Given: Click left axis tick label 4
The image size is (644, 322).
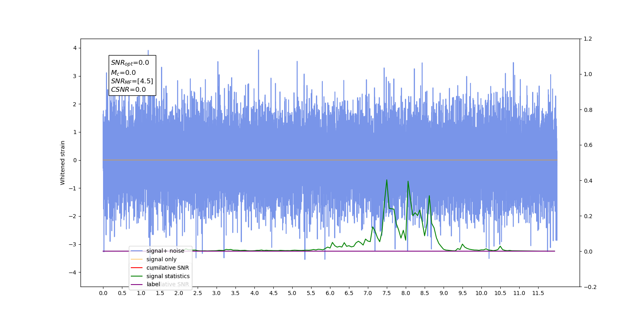Looking at the screenshot, I should (x=75, y=48).
